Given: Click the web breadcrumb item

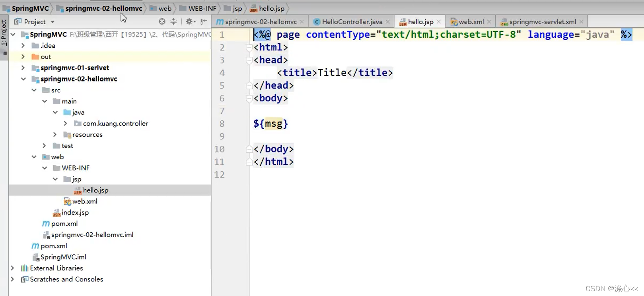Looking at the screenshot, I should point(161,8).
